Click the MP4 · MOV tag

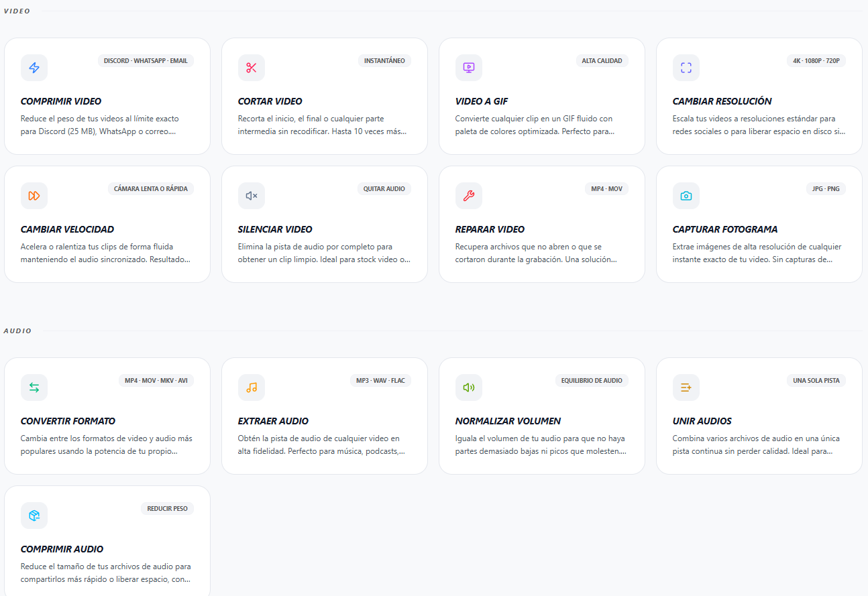(606, 189)
